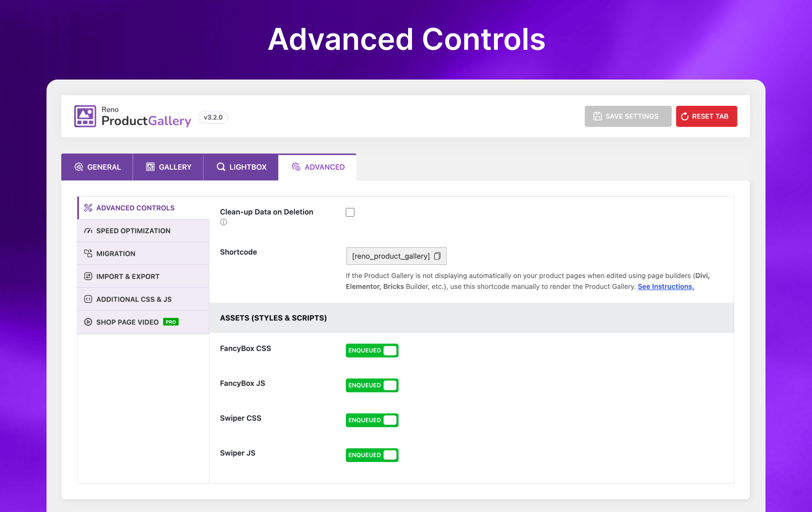Open the Shop Page Video section
Screen dimensions: 812x512
coord(143,322)
